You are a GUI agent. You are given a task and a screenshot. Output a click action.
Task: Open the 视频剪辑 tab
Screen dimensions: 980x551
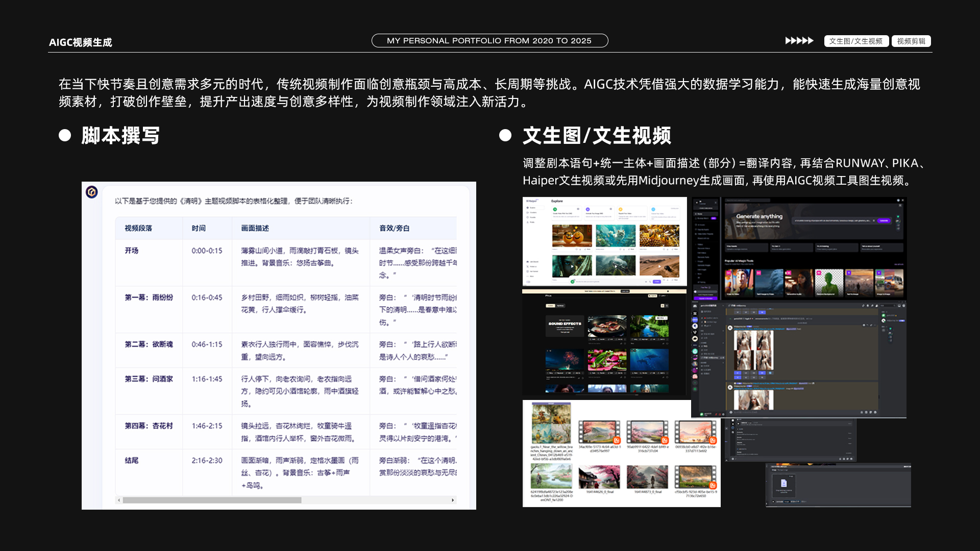pyautogui.click(x=911, y=41)
